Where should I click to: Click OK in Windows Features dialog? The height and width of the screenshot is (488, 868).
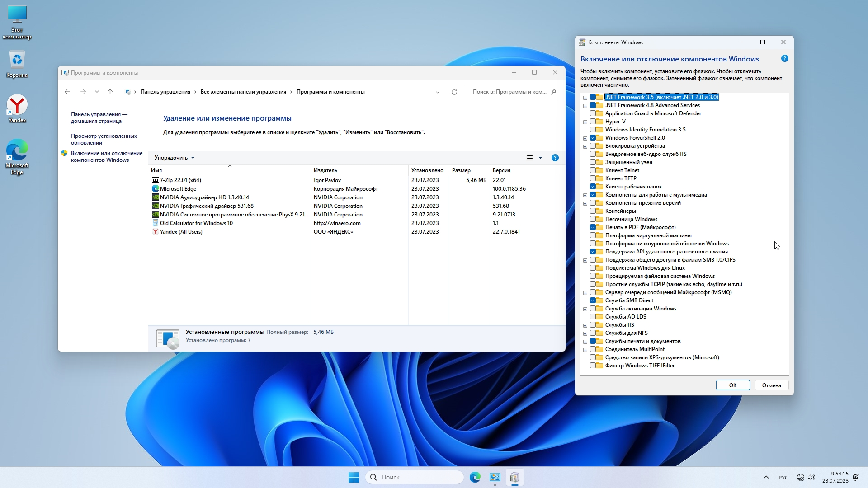(732, 385)
